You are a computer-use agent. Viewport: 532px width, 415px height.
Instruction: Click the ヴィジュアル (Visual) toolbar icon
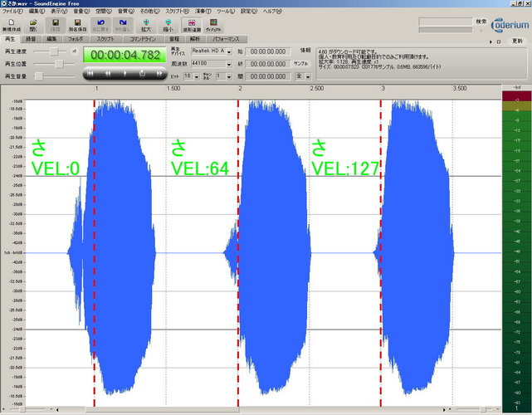click(x=213, y=25)
